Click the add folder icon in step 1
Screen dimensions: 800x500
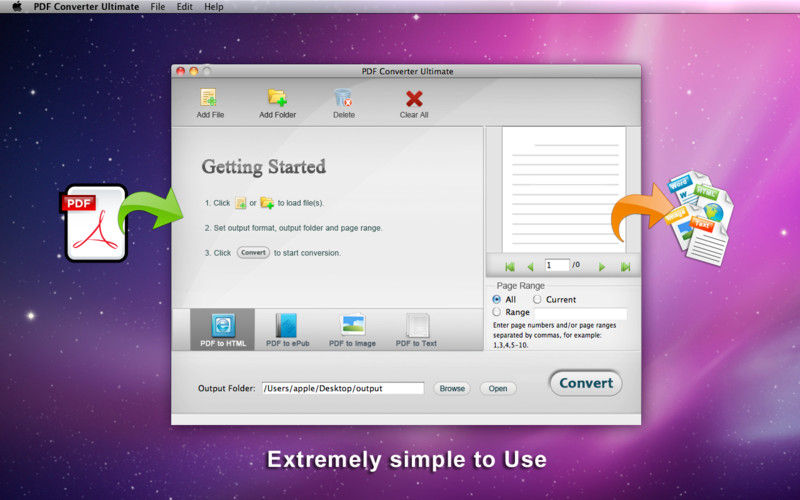coord(267,203)
